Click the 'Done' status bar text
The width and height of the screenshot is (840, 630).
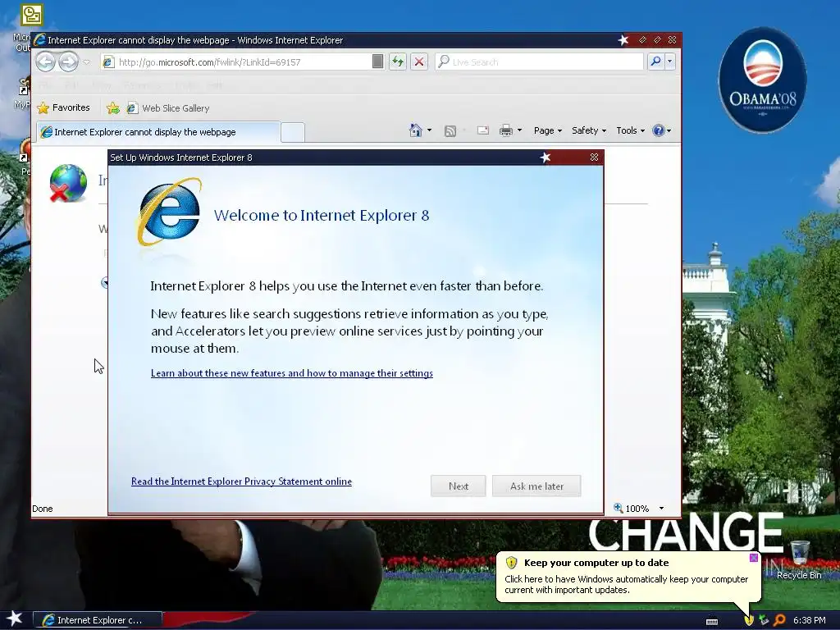pos(43,509)
